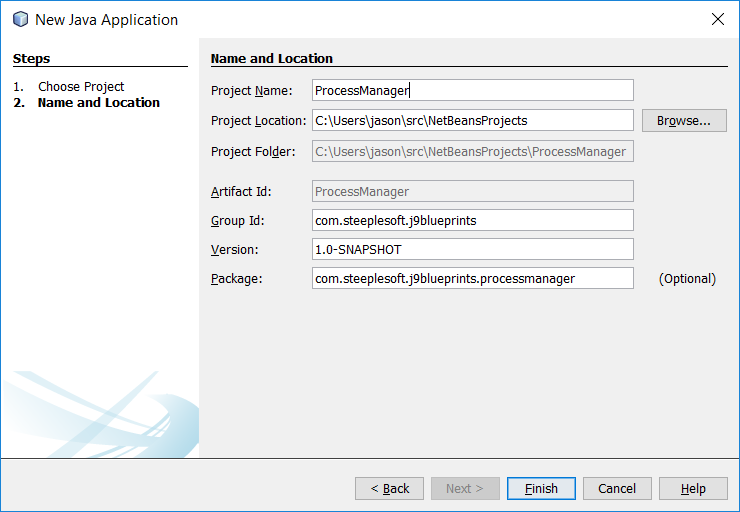740x512 pixels.
Task: Cancel the new project wizard
Action: click(617, 488)
